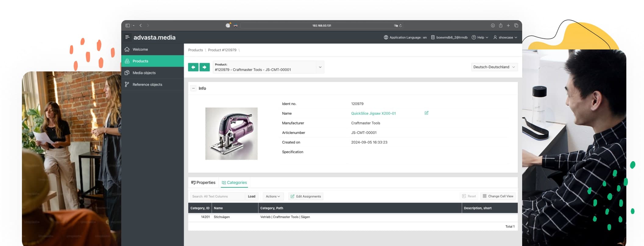
Task: Open the Deutsch-Deutschland language dropdown
Action: click(x=494, y=67)
